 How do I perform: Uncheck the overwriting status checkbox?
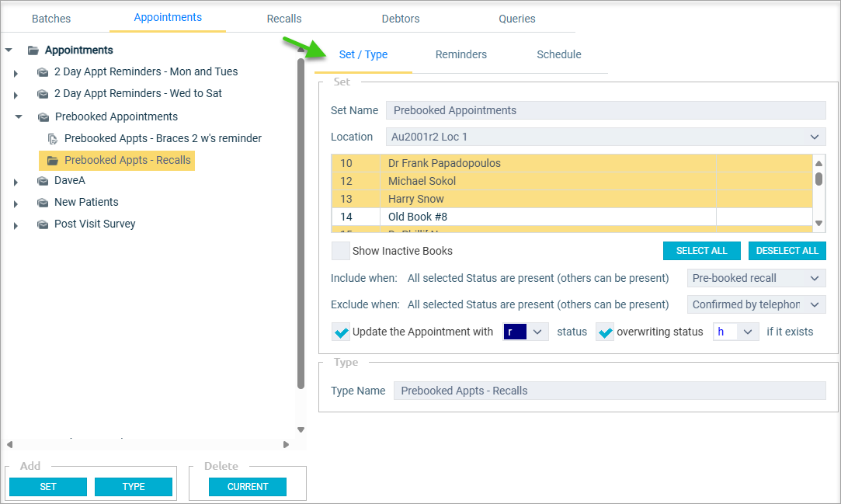tap(605, 332)
